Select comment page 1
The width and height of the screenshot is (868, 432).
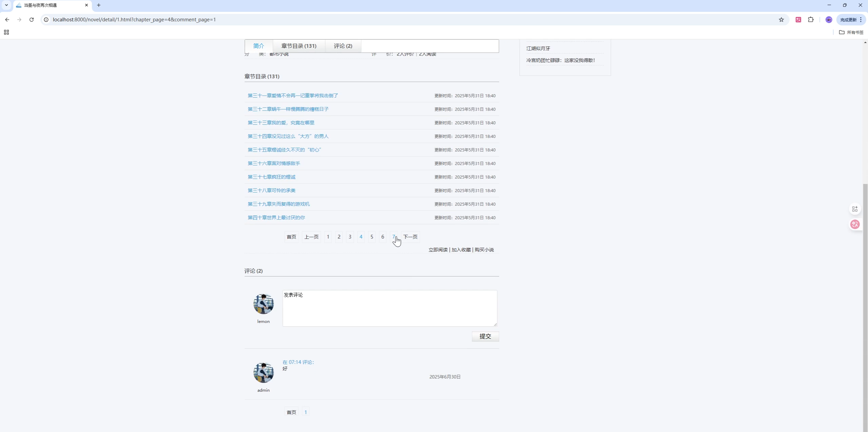point(306,412)
